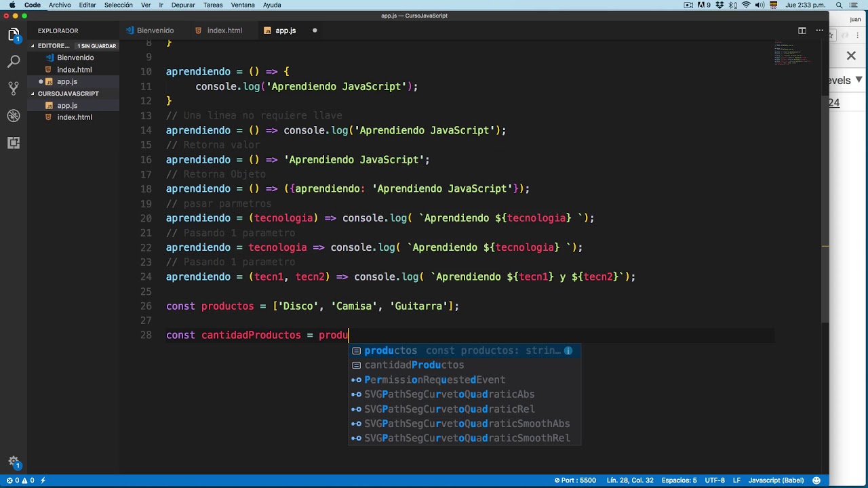Change the file encoding 'UTF-8'
Screen dimensions: 868x488
[x=715, y=481]
